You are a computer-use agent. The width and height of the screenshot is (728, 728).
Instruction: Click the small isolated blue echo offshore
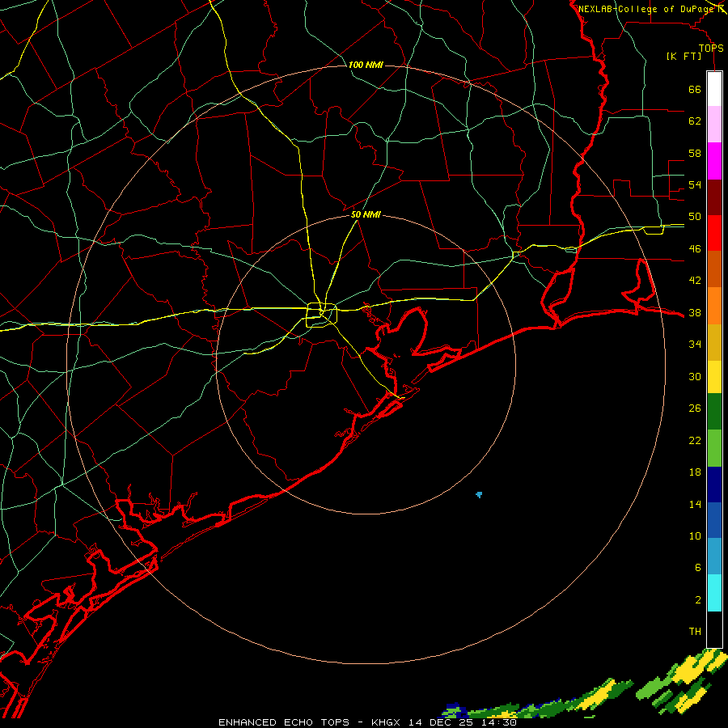pyautogui.click(x=479, y=495)
